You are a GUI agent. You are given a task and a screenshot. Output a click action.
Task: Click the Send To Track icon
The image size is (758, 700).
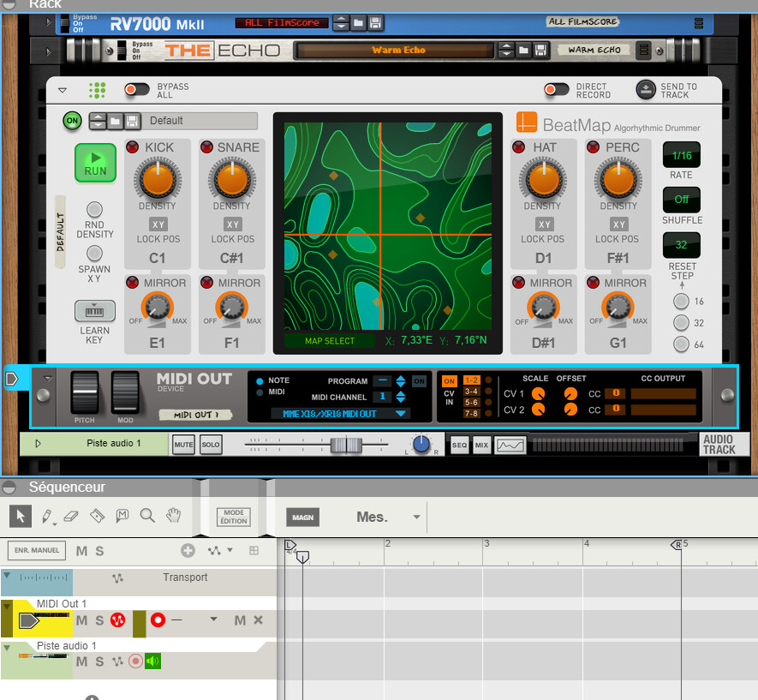[x=646, y=89]
